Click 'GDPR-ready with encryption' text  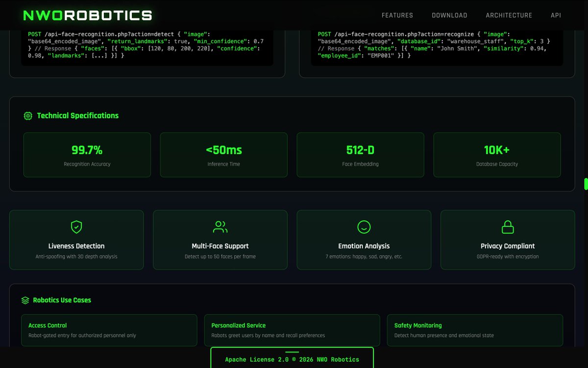508,257
